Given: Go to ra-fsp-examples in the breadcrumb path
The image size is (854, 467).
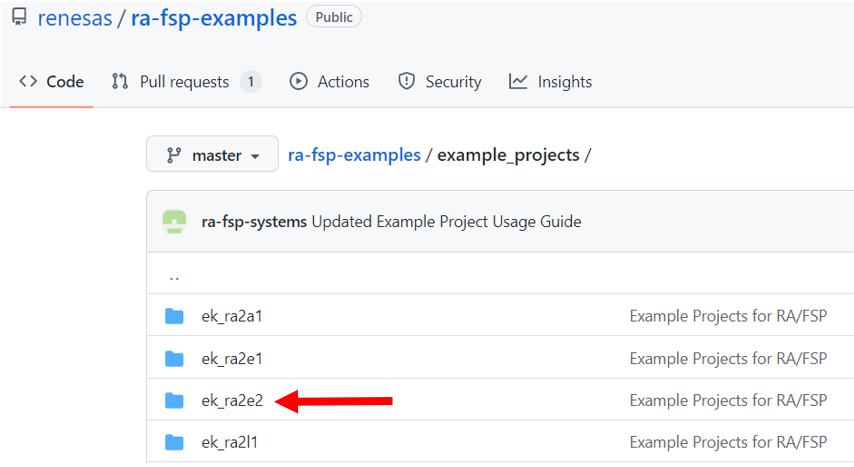Looking at the screenshot, I should (354, 155).
